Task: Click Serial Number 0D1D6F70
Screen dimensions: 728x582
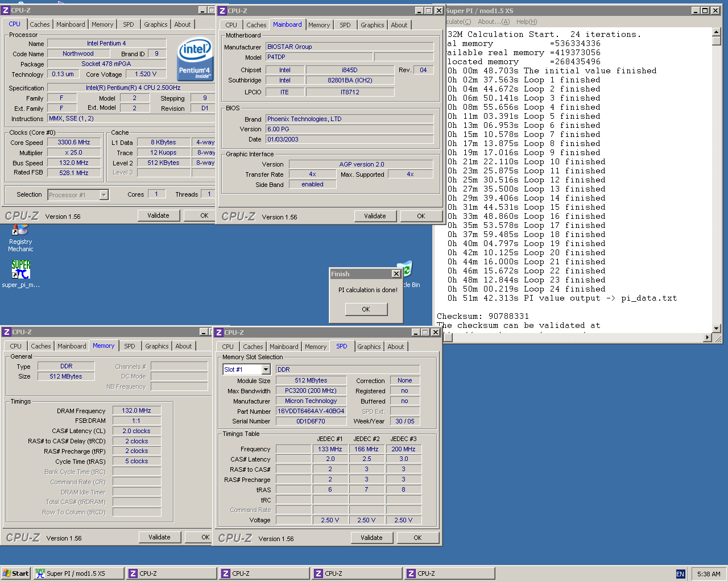Action: [311, 421]
